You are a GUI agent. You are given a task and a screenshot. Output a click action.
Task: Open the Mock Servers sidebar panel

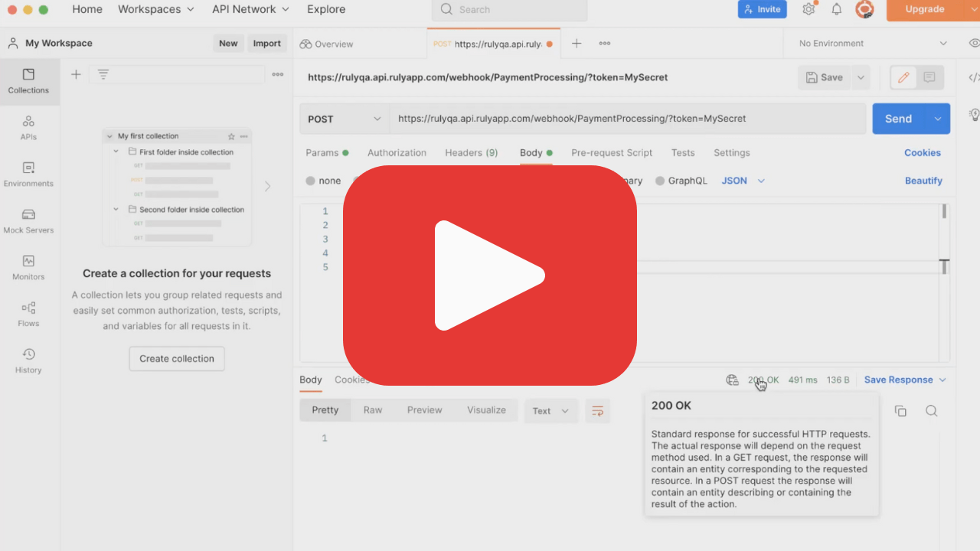(x=28, y=221)
